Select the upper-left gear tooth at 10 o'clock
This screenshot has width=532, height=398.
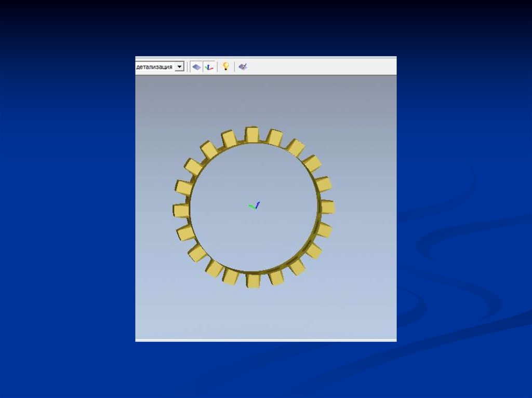(x=193, y=167)
